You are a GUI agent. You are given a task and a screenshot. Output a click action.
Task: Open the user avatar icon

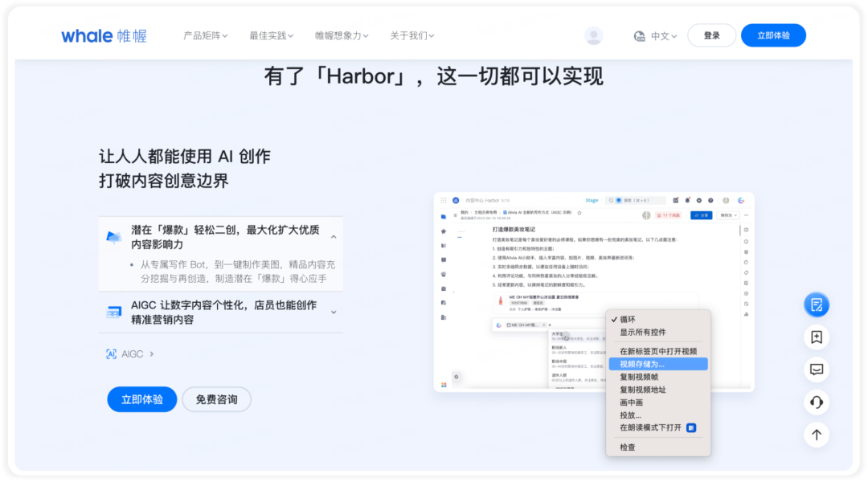pos(593,35)
